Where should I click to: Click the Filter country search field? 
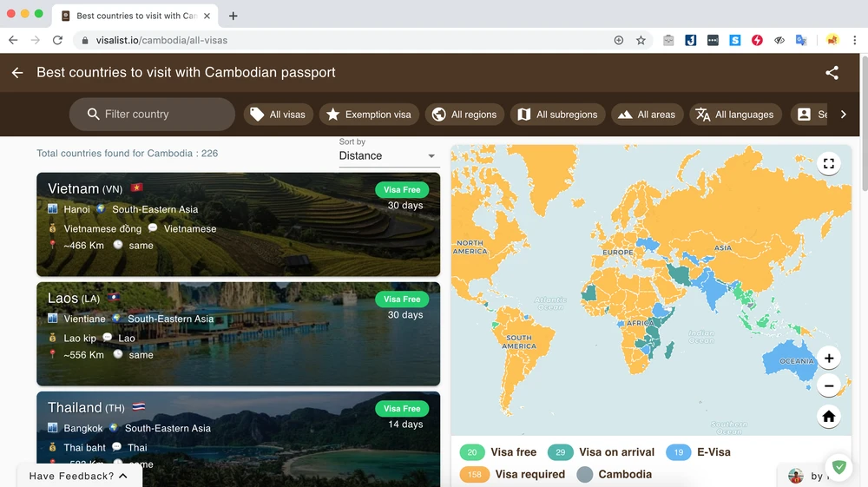click(x=152, y=115)
